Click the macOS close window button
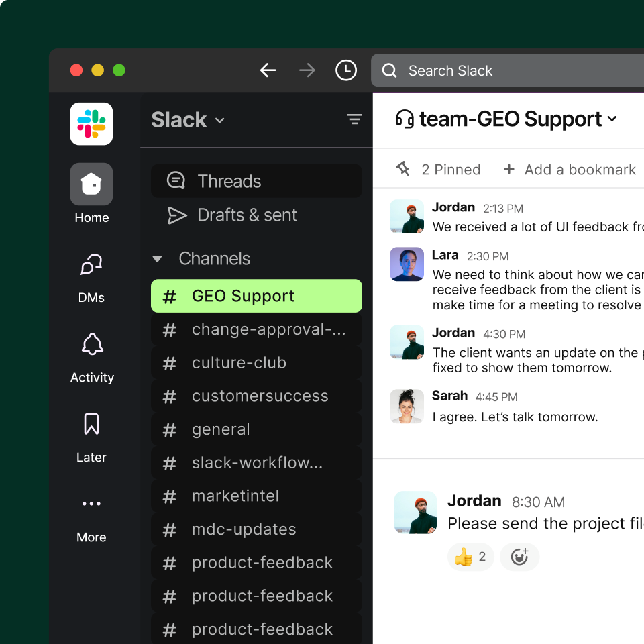Viewport: 644px width, 644px height. click(76, 70)
